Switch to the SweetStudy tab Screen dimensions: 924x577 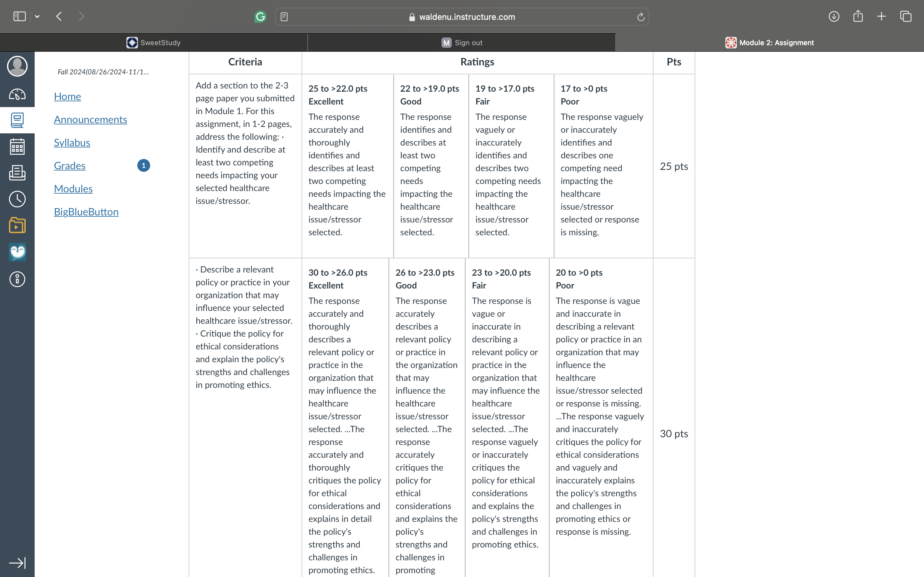[153, 43]
